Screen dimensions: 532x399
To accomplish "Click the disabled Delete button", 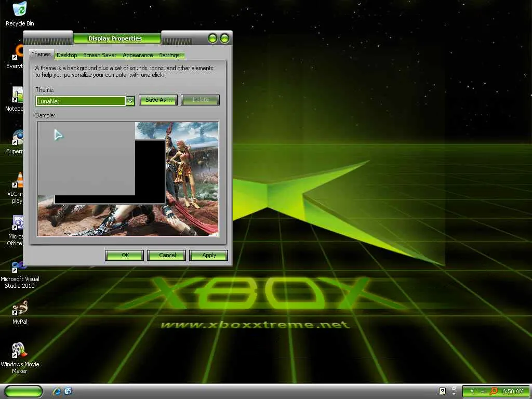I will point(200,100).
